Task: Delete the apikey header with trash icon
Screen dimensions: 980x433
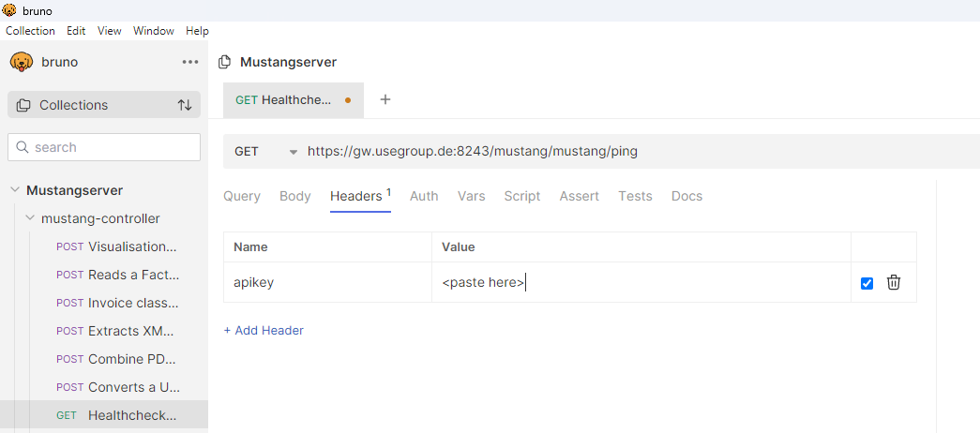Action: 894,282
